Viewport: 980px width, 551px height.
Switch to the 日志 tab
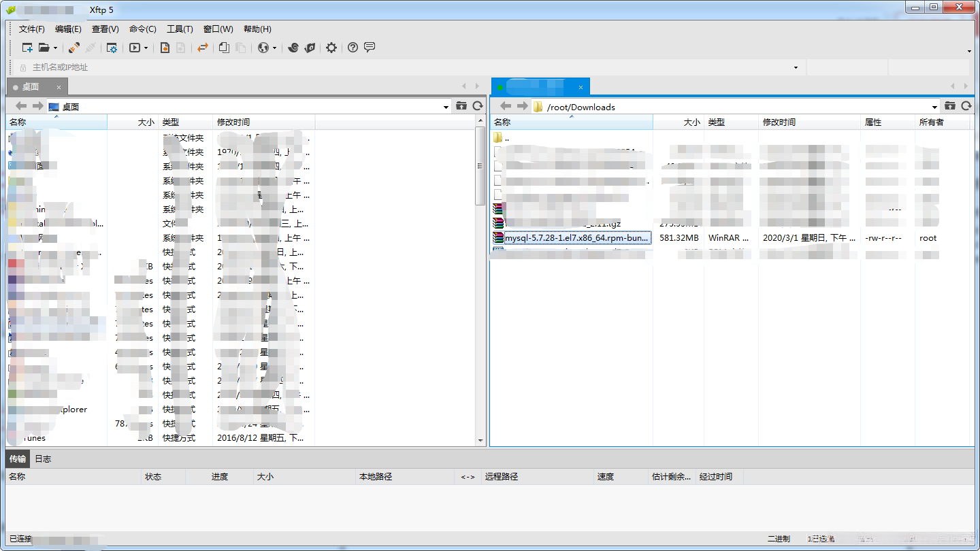click(43, 459)
